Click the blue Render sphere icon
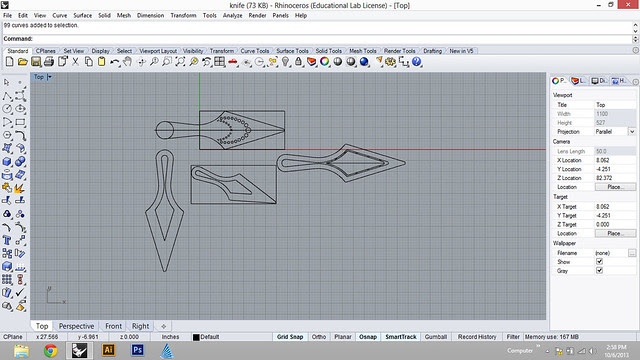This screenshot has height=360, width=640. (364, 62)
